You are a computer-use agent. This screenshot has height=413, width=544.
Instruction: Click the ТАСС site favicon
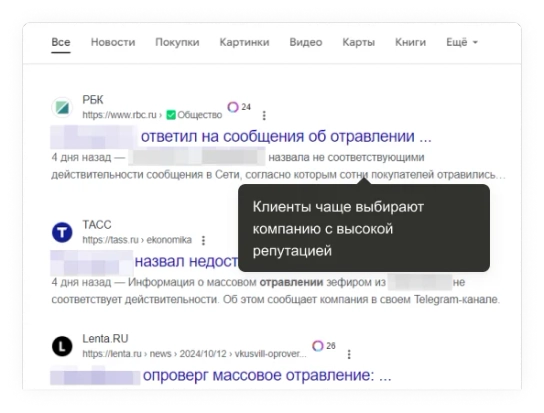coord(62,232)
